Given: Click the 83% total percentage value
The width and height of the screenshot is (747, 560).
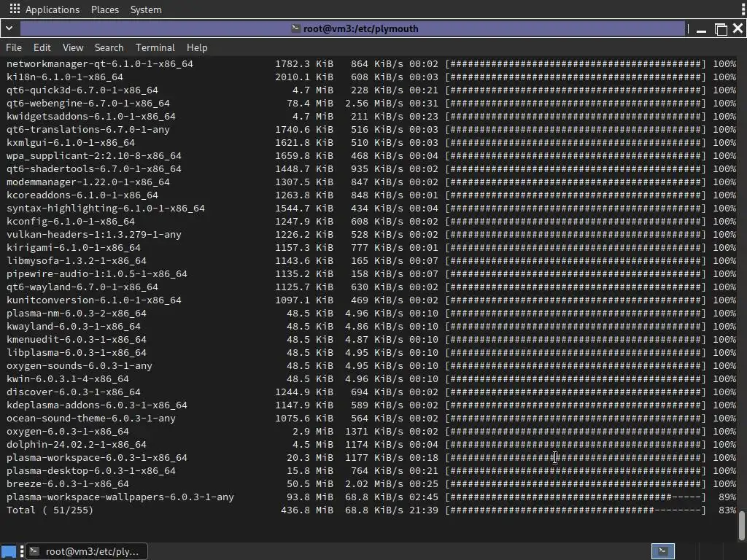Looking at the screenshot, I should pos(727,510).
